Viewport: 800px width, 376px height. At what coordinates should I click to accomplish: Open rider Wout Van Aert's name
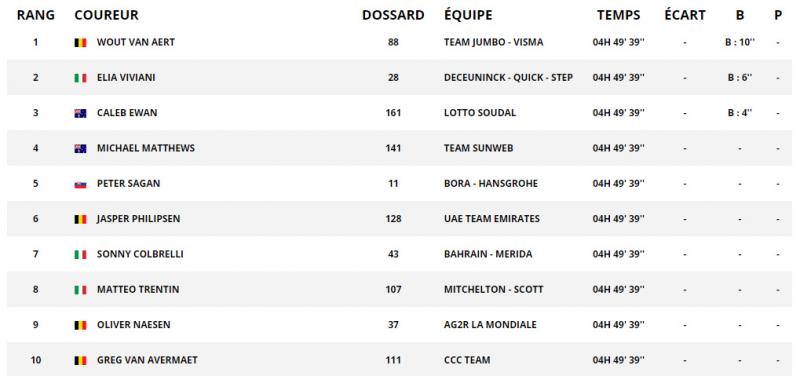(136, 42)
